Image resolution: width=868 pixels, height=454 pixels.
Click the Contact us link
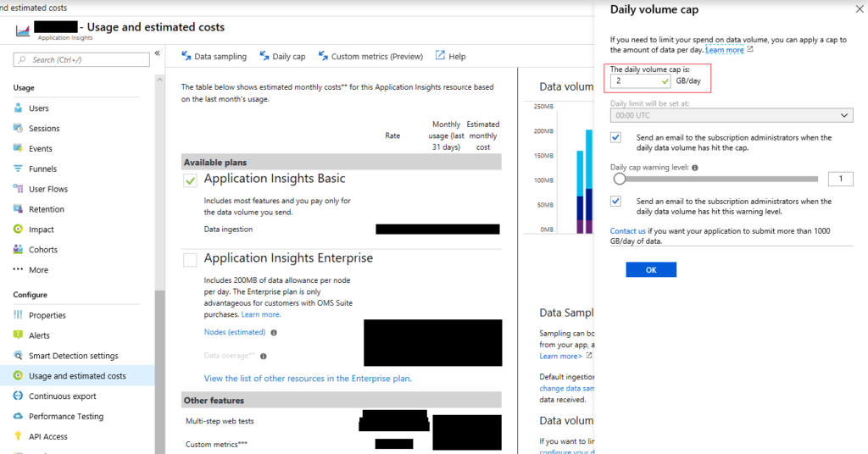[628, 231]
